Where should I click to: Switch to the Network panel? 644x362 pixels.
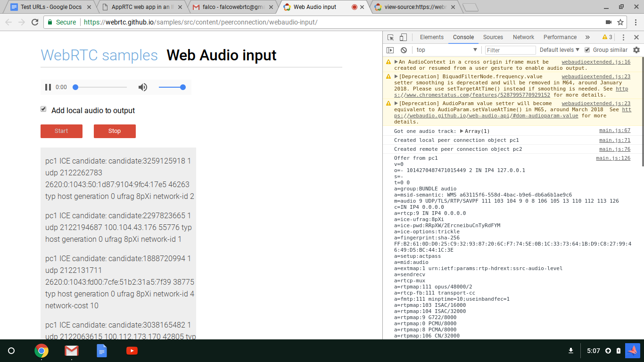[523, 37]
